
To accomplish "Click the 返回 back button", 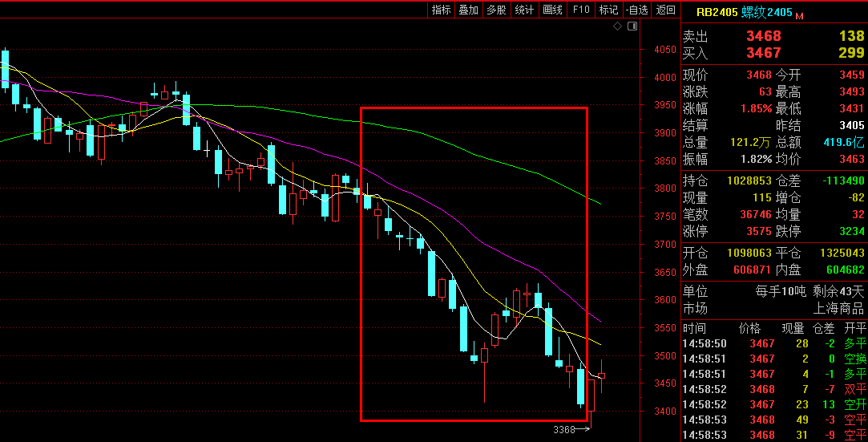I will coord(665,10).
